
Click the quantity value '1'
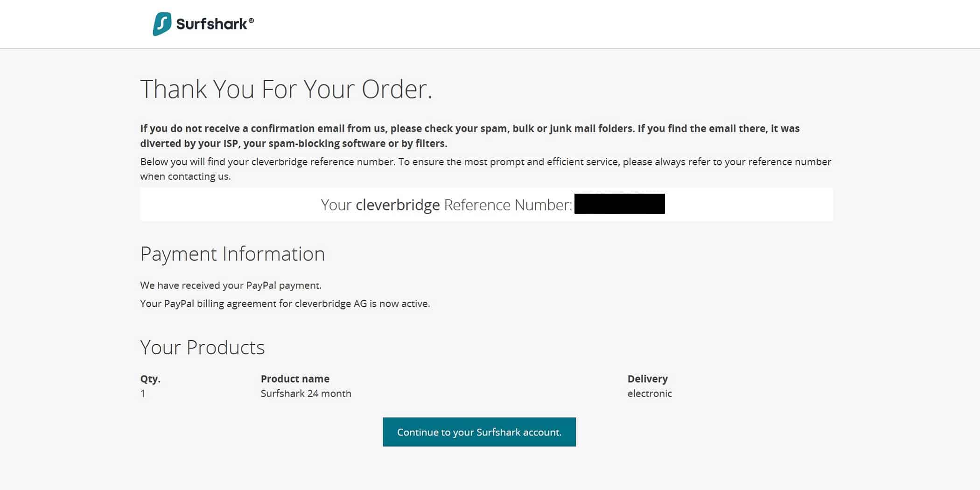point(142,393)
